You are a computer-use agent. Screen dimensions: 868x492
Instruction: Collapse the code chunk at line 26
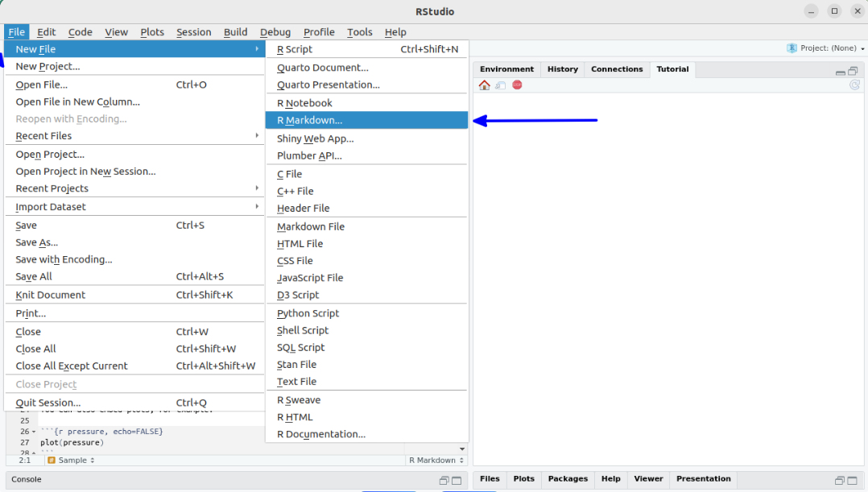[x=34, y=432]
